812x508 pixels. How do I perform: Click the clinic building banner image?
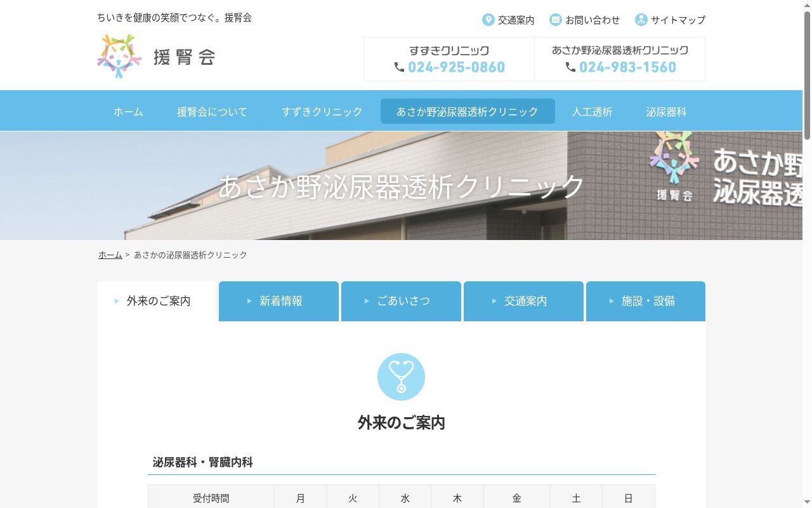point(401,185)
